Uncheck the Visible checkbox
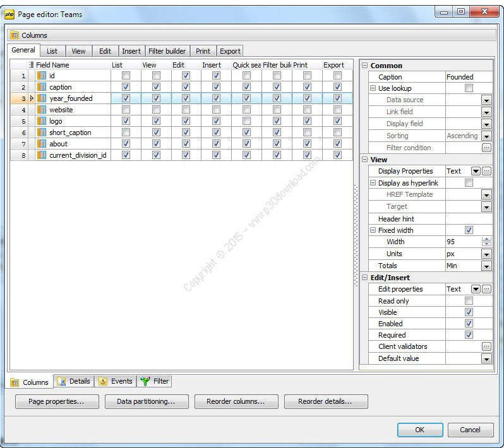The width and height of the screenshot is (504, 448). pyautogui.click(x=469, y=312)
